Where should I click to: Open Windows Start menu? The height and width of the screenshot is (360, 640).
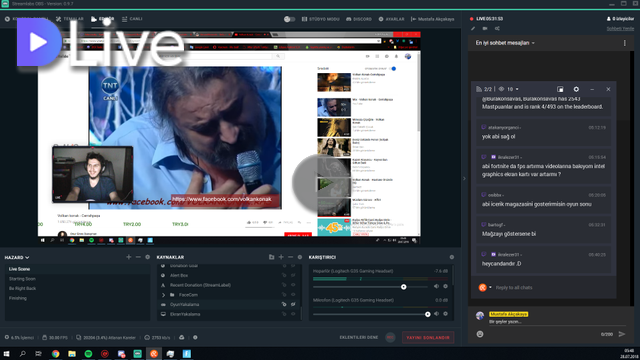[6, 354]
